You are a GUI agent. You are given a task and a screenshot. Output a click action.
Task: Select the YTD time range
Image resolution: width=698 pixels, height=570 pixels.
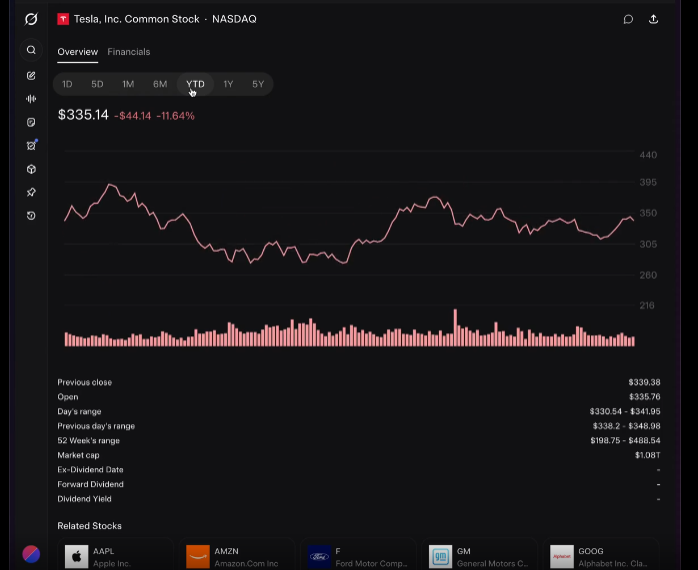coord(195,84)
